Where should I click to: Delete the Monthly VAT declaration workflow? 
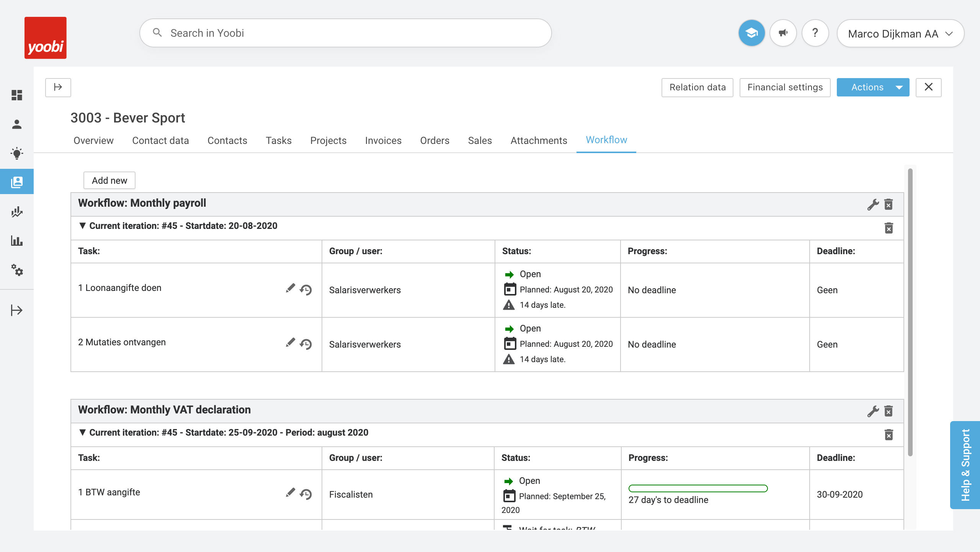(889, 411)
